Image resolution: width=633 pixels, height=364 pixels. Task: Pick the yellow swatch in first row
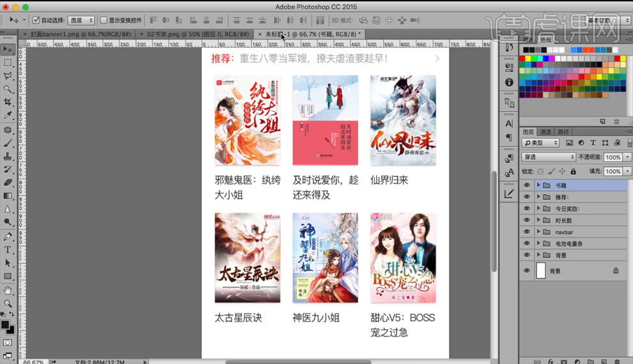click(527, 59)
